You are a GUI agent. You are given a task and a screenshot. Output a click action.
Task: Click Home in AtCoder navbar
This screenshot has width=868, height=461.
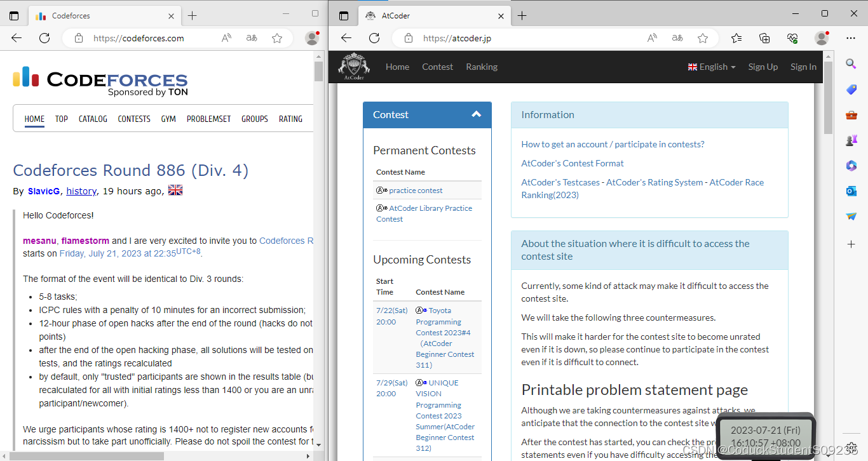(397, 67)
